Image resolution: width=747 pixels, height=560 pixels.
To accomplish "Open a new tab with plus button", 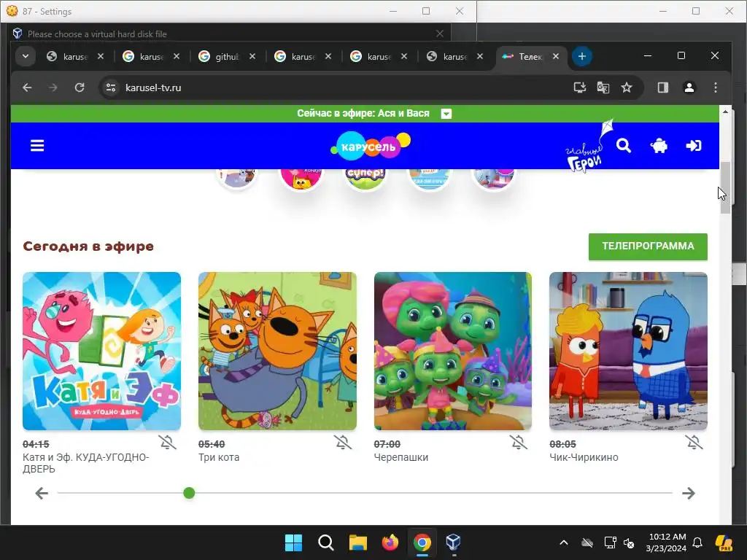I will 581,56.
